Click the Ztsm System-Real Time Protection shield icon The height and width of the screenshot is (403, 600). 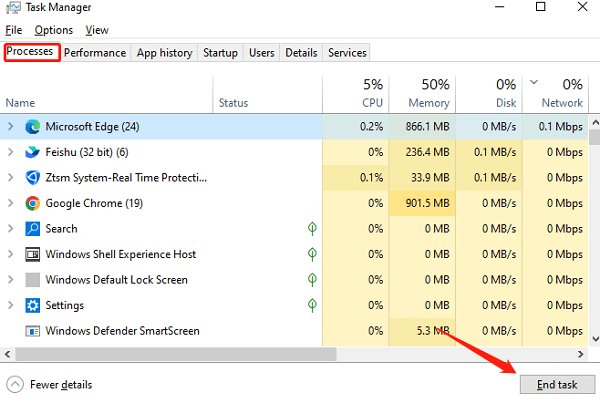pyautogui.click(x=32, y=177)
